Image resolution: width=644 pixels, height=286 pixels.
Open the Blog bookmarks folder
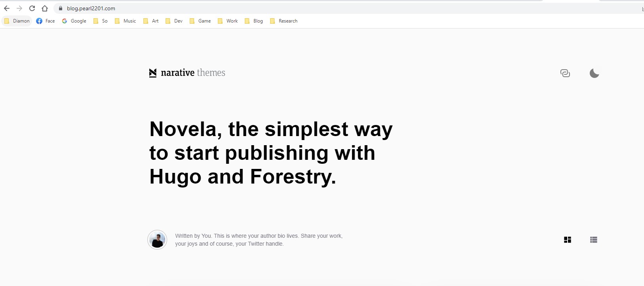click(254, 21)
